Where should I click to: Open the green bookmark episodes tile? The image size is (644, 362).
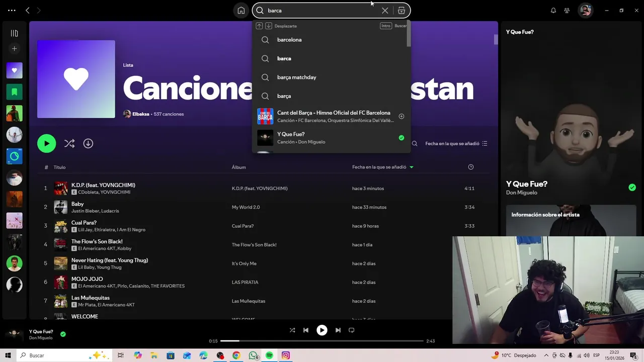coord(14,92)
